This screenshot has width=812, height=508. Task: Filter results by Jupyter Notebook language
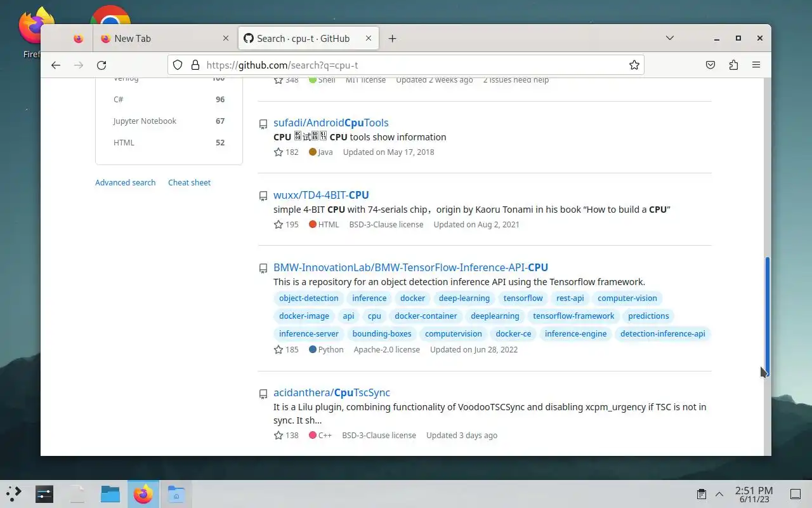[169, 121]
